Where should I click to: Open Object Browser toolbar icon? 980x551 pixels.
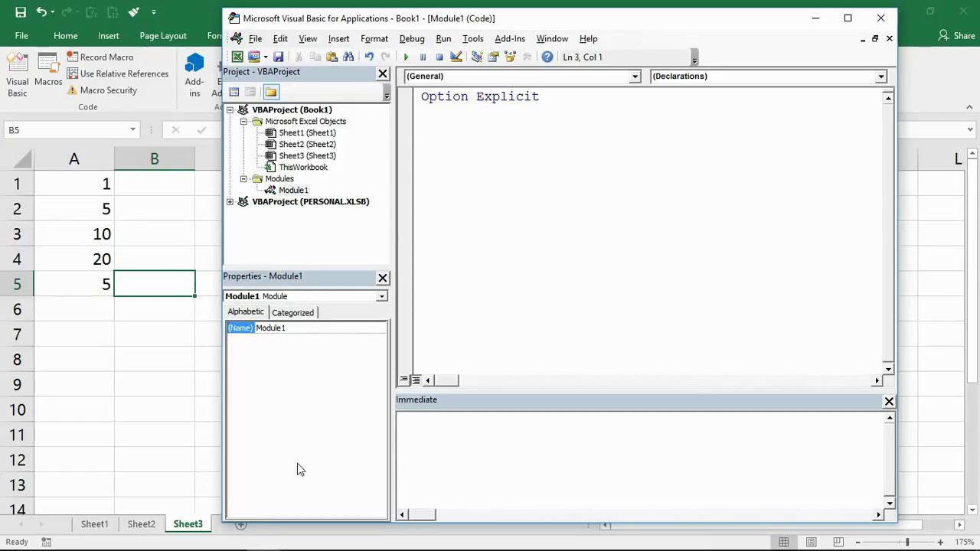510,57
